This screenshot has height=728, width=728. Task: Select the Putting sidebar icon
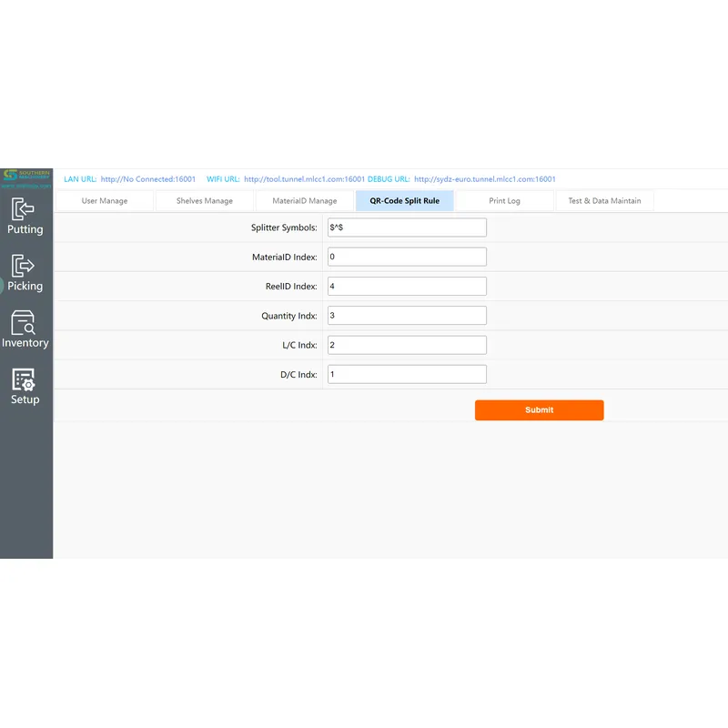(25, 217)
